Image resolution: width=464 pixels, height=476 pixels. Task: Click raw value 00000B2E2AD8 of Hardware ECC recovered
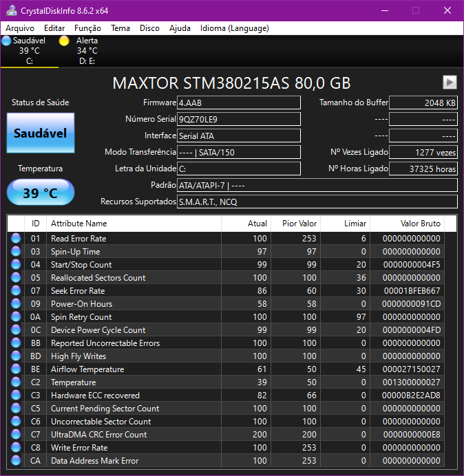[x=411, y=396]
